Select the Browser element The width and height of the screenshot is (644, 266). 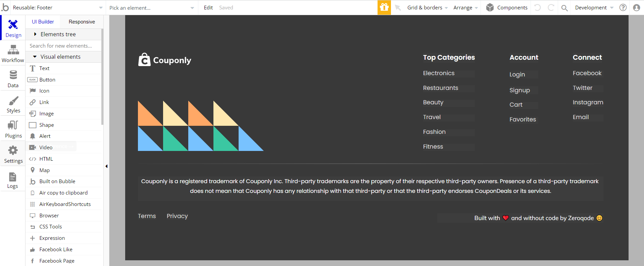(63, 215)
